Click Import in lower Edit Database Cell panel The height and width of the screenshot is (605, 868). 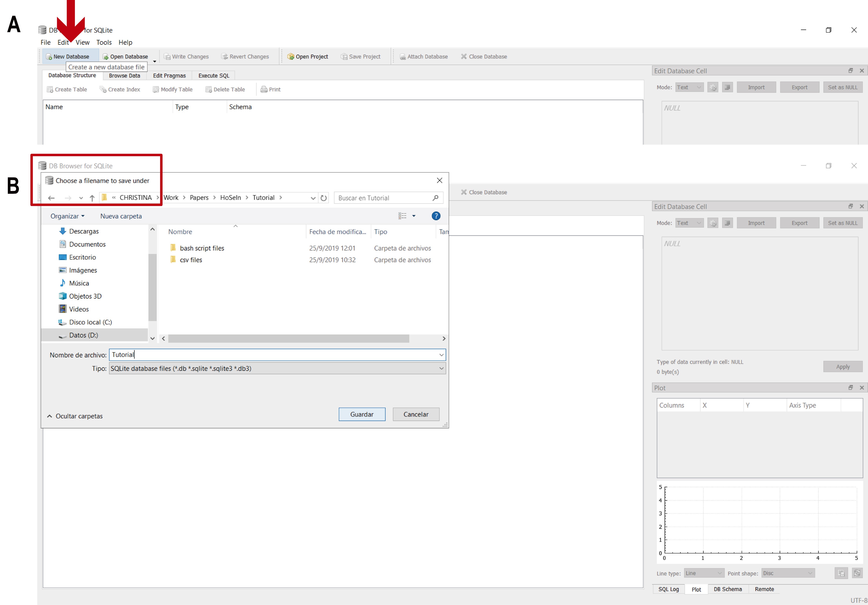point(756,224)
